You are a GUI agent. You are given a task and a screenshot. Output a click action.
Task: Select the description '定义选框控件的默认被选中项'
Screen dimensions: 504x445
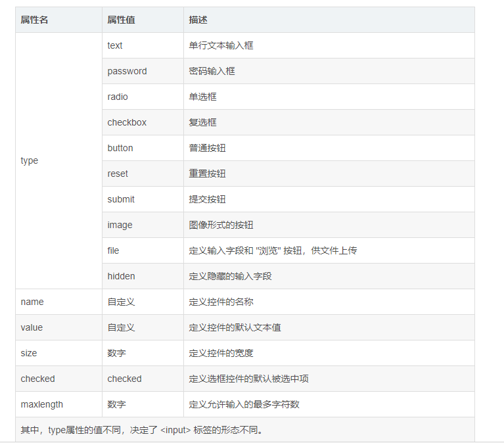coord(249,379)
